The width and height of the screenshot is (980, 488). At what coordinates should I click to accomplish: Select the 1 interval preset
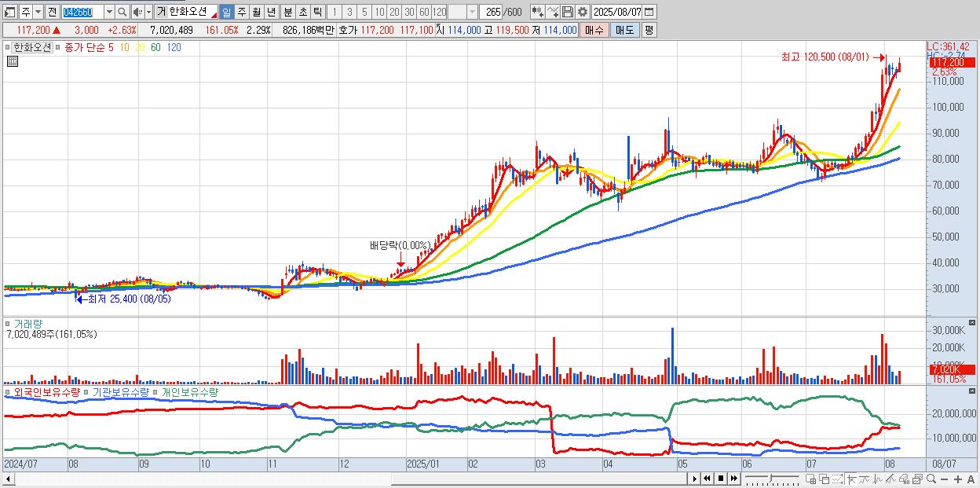pos(335,12)
